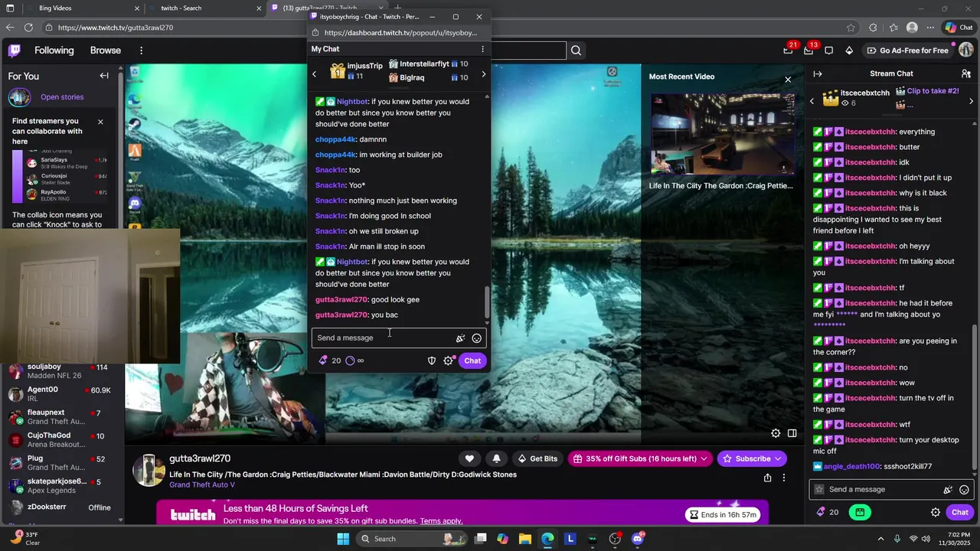Screen dimensions: 980x551
Task: Show hidden icons in the system tray
Action: (880, 539)
